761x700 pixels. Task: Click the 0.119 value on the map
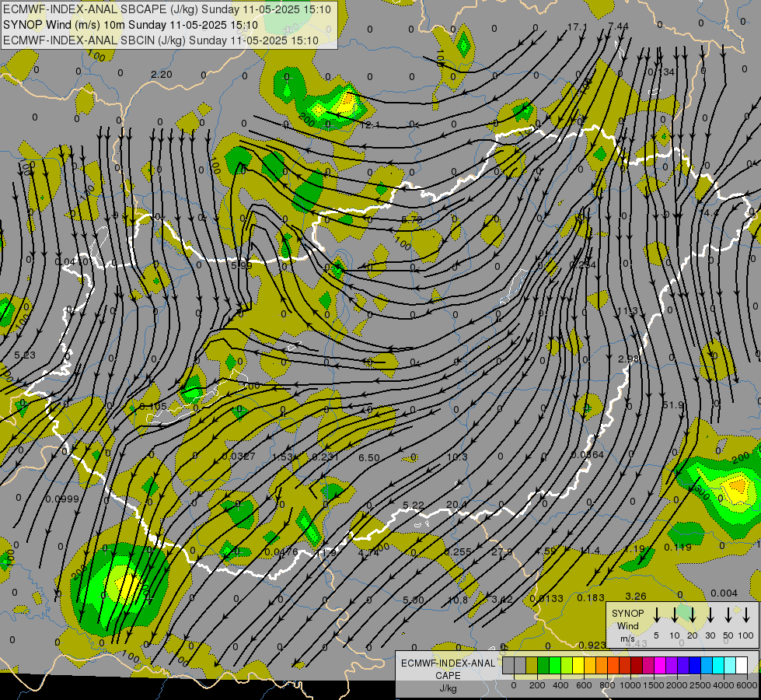(678, 547)
